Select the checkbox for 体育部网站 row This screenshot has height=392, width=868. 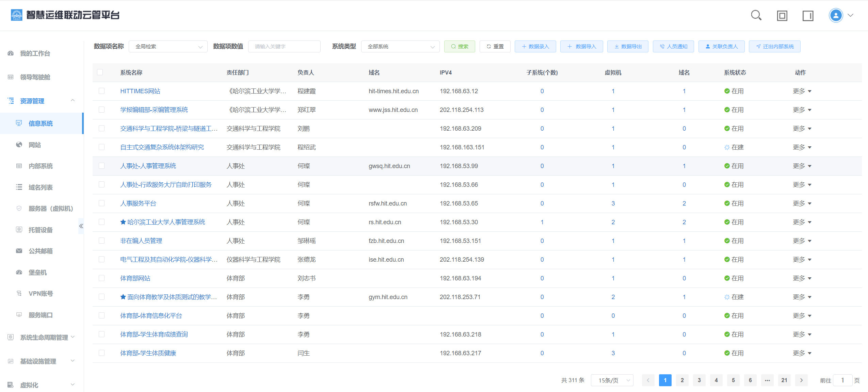101,278
